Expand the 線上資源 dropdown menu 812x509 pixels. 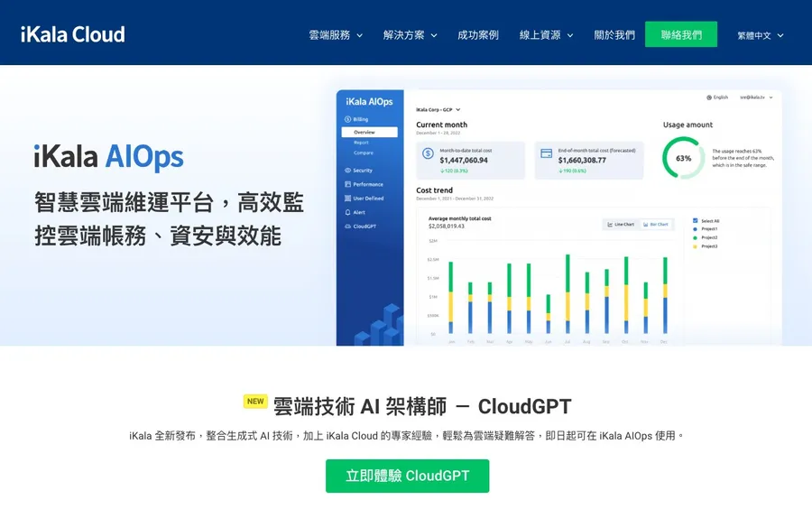547,35
